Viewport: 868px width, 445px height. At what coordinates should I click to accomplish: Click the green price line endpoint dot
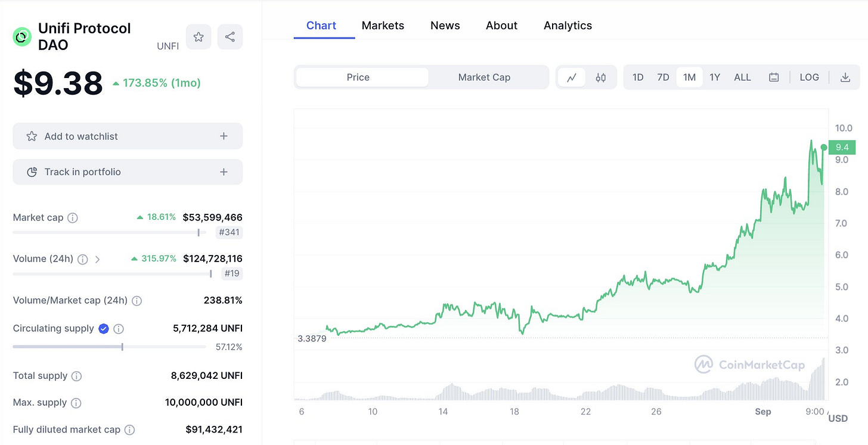(x=824, y=147)
